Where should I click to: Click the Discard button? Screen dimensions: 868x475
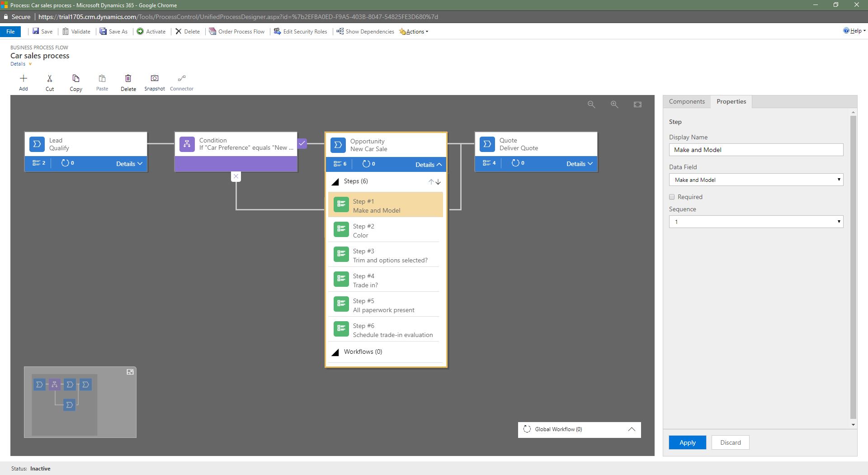730,442
